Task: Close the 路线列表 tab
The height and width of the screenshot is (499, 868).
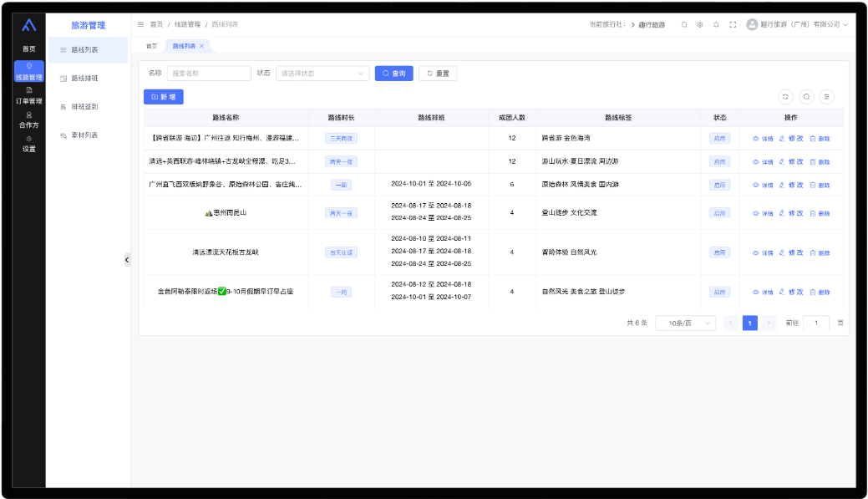Action: coord(201,46)
